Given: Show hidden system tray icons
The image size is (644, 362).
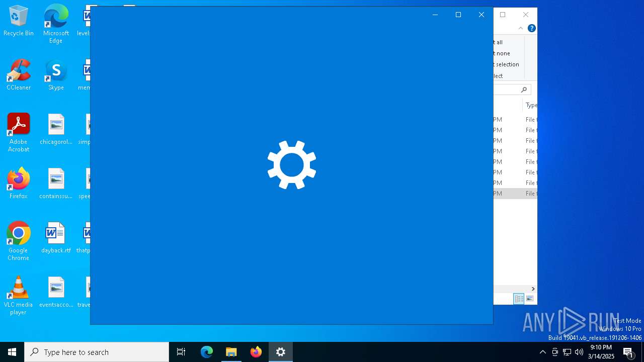Looking at the screenshot, I should [x=542, y=352].
